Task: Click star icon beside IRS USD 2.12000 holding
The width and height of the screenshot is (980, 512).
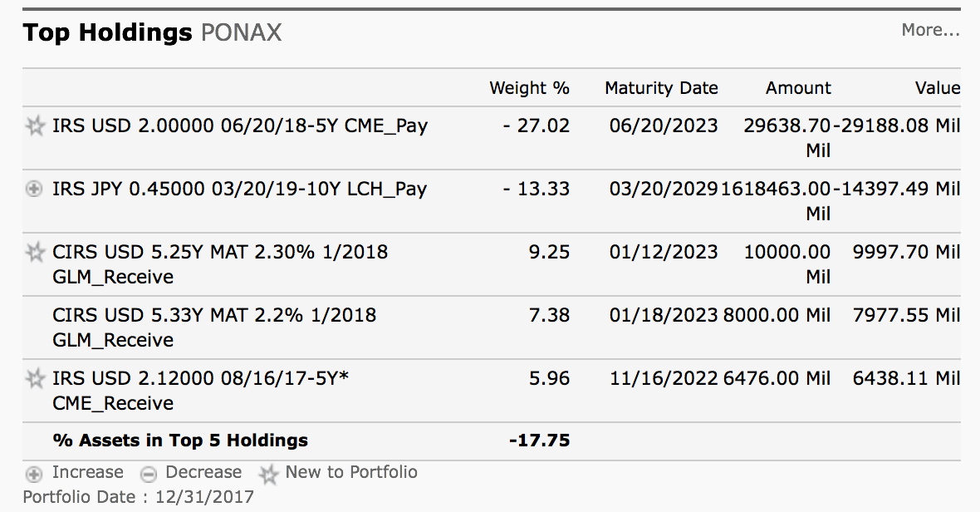Action: pyautogui.click(x=35, y=378)
